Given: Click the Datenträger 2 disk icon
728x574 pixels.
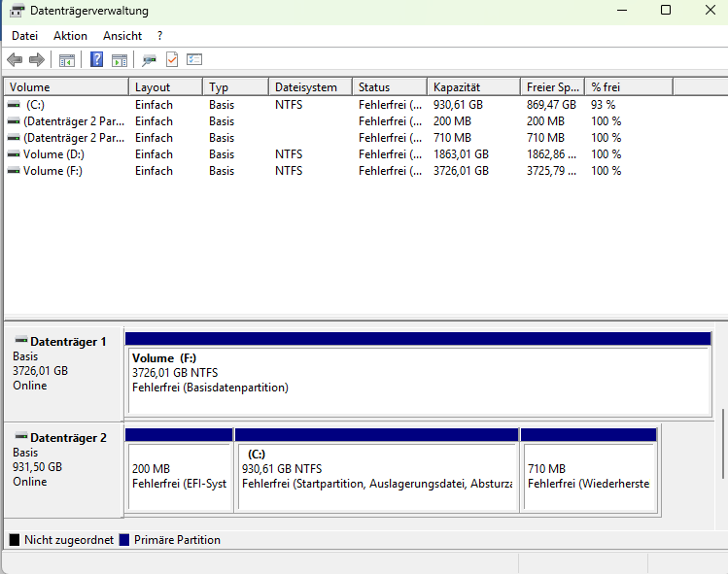Looking at the screenshot, I should pyautogui.click(x=21, y=436).
